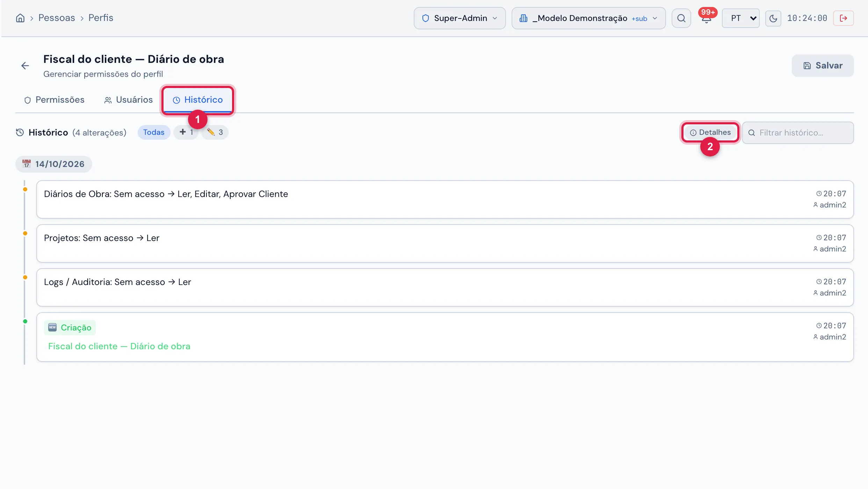Go to the home breadcrumb icon
This screenshot has width=868, height=489.
click(20, 18)
